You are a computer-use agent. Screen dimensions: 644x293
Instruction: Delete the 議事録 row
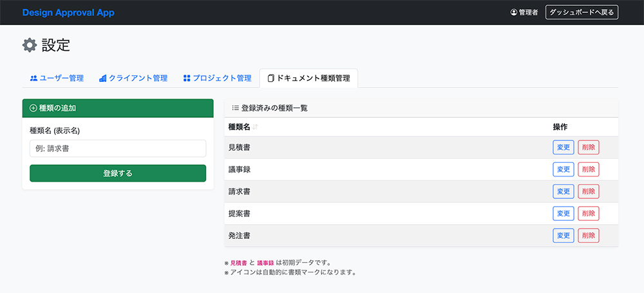click(588, 169)
